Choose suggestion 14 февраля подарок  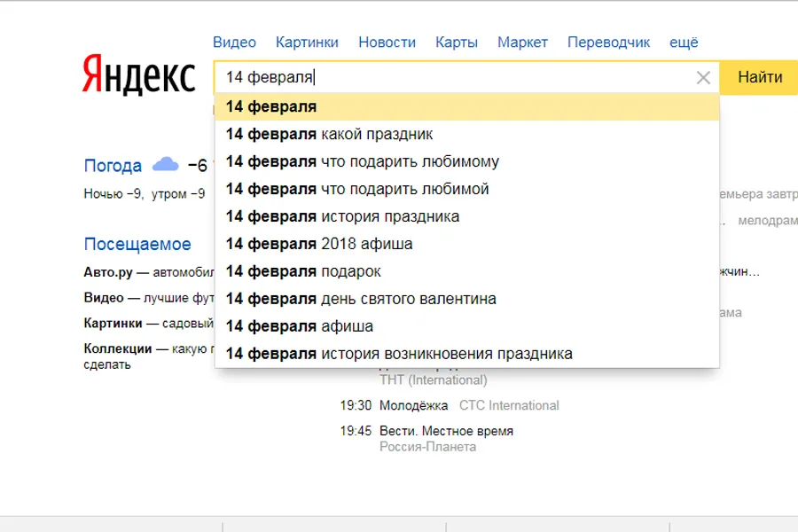[x=466, y=272]
